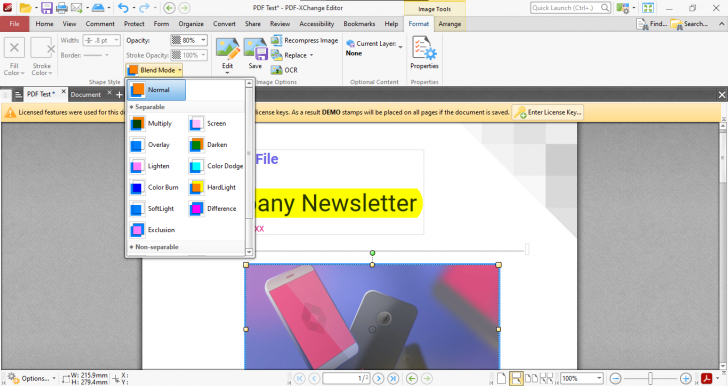The width and height of the screenshot is (728, 386).
Task: Open the zoom level 100% dropdown
Action: point(599,379)
